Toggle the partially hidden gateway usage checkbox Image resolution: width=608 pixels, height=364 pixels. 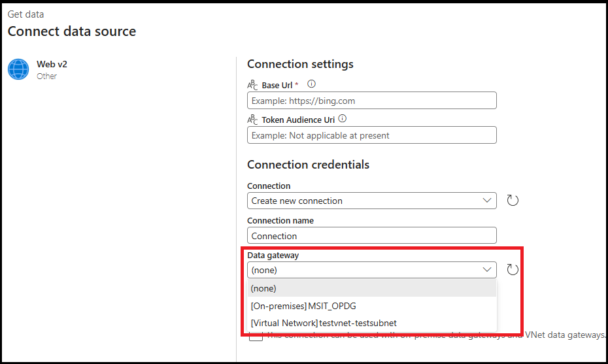[x=256, y=337]
